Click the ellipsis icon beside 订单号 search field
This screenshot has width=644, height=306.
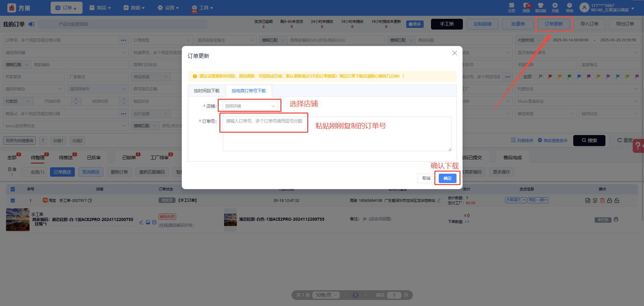click(x=123, y=40)
